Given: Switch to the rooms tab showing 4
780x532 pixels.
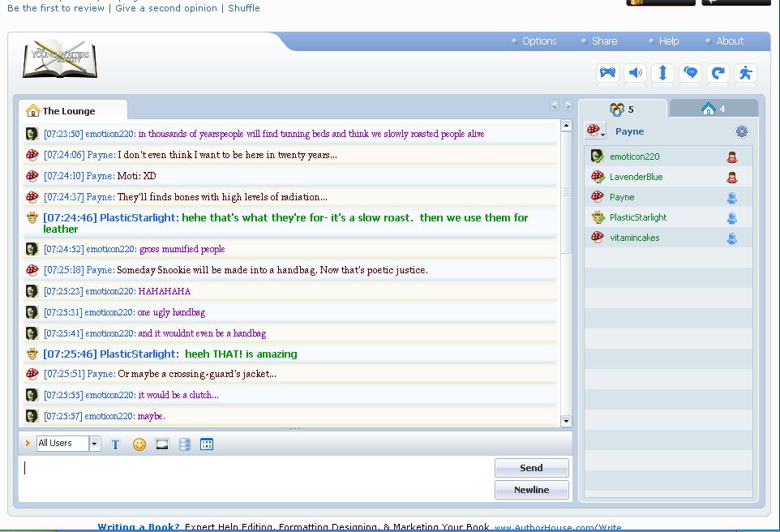Looking at the screenshot, I should [714, 108].
